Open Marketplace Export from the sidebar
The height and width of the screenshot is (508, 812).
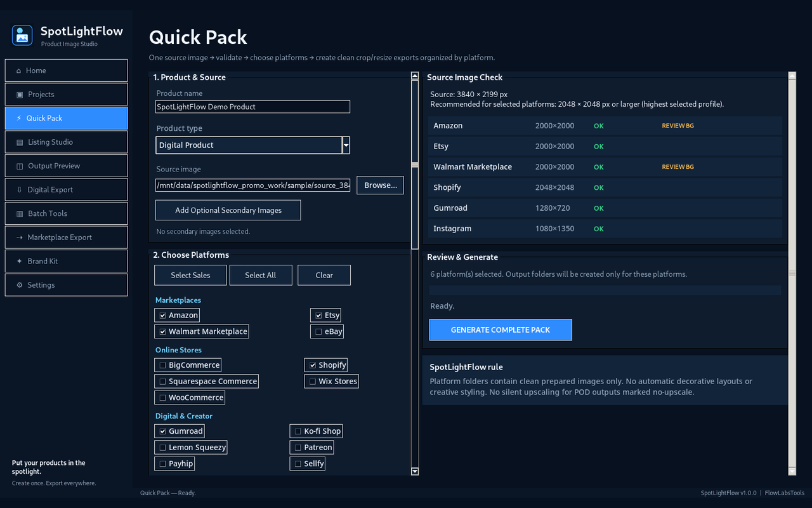coord(66,237)
